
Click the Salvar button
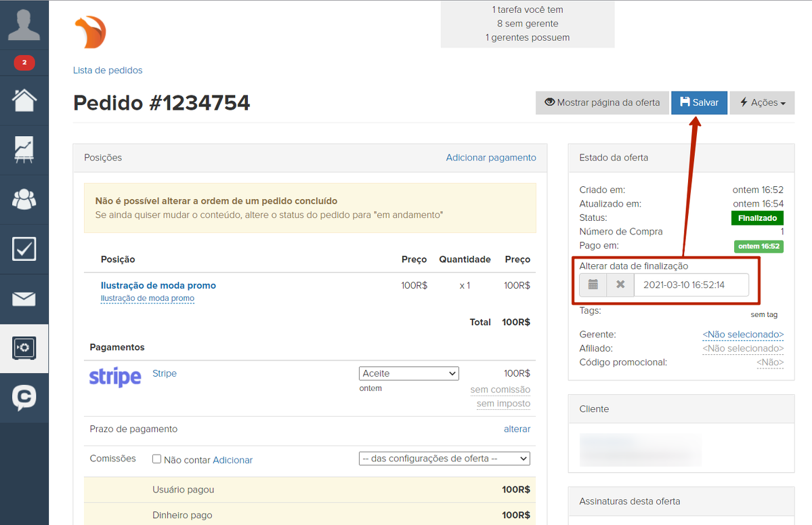(699, 103)
